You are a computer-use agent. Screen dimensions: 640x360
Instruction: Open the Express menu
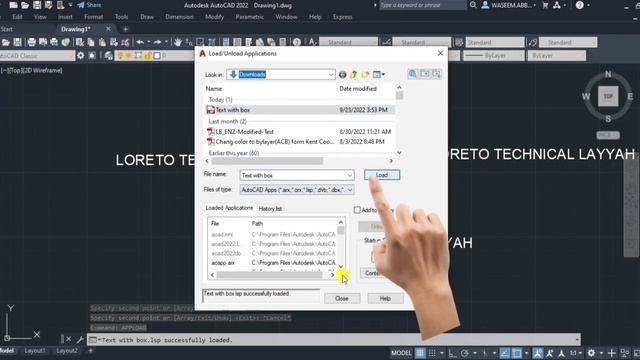pos(342,17)
